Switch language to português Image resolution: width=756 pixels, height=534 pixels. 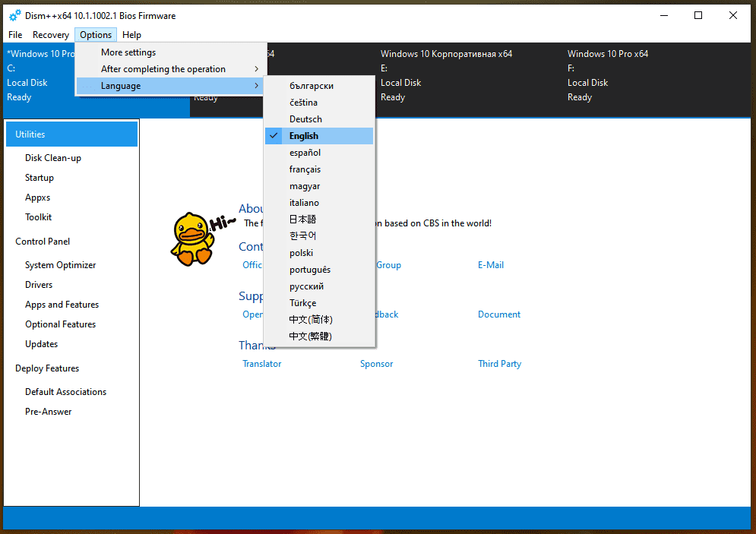click(319, 270)
